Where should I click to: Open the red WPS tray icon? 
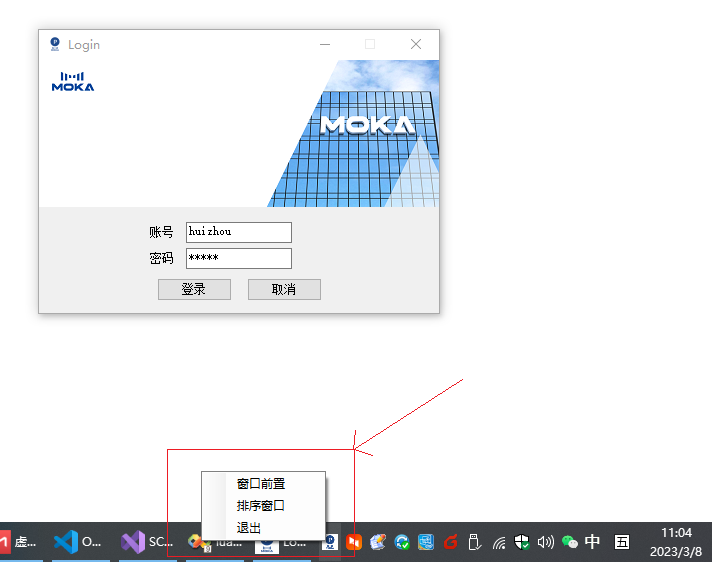451,542
